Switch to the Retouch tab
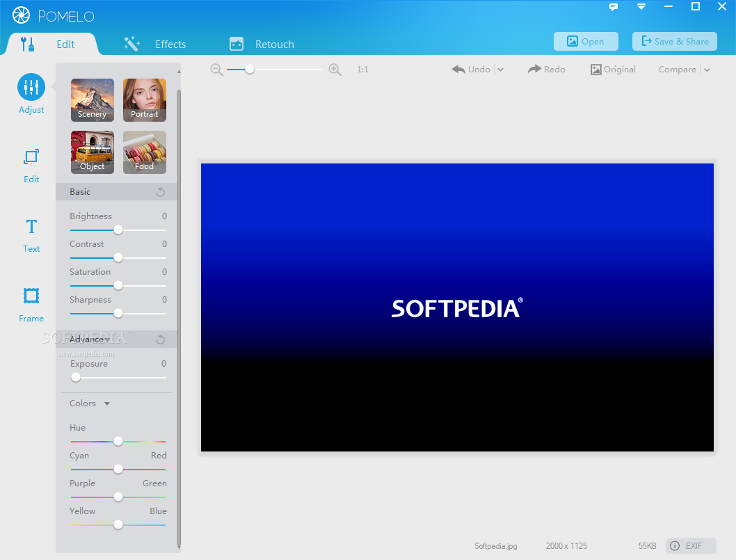This screenshot has width=736, height=560. point(262,44)
